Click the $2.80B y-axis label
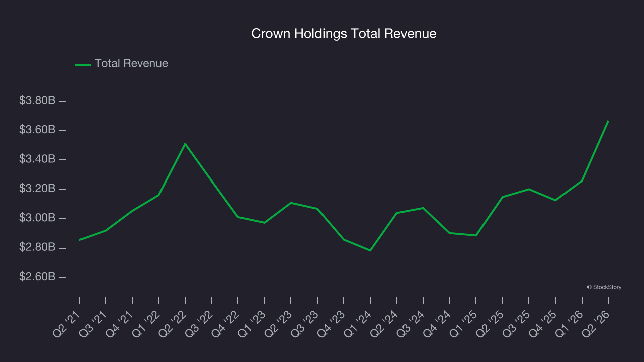This screenshot has height=362, width=644. point(37,247)
